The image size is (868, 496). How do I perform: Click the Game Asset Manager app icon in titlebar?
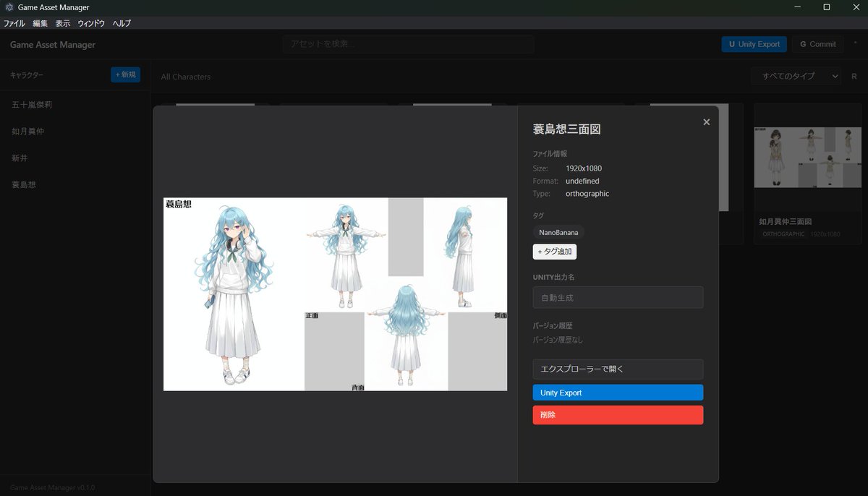coord(8,7)
